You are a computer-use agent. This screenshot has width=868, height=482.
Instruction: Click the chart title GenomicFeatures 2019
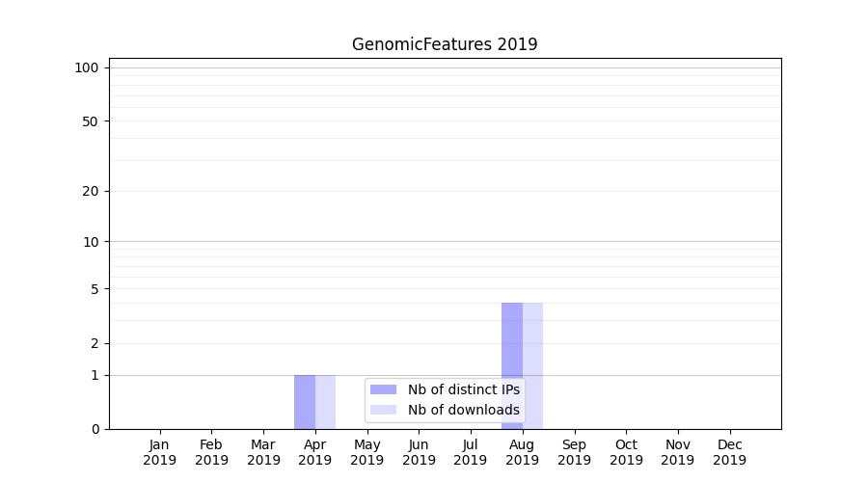point(445,44)
